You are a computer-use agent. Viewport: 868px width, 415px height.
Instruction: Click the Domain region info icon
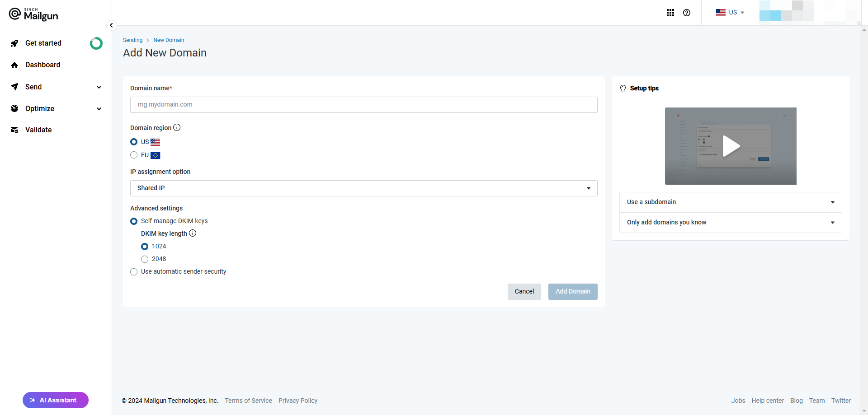tap(177, 127)
